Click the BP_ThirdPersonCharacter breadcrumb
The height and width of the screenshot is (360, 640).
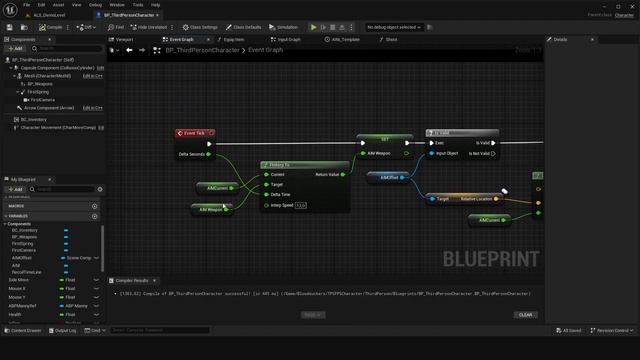[x=202, y=50]
